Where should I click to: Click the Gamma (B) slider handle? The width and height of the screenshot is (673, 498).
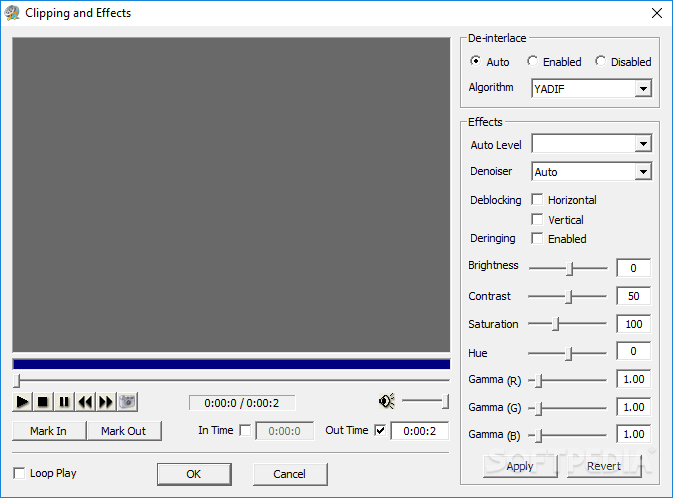click(x=539, y=436)
